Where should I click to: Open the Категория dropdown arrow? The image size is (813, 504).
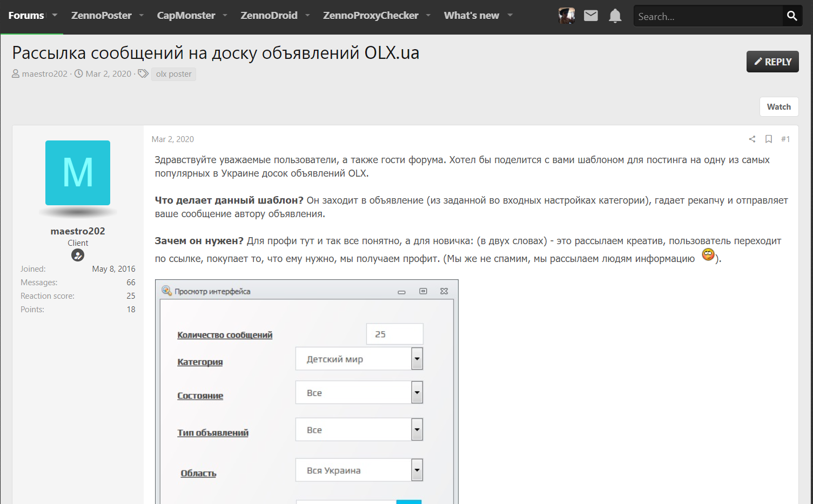click(x=417, y=359)
